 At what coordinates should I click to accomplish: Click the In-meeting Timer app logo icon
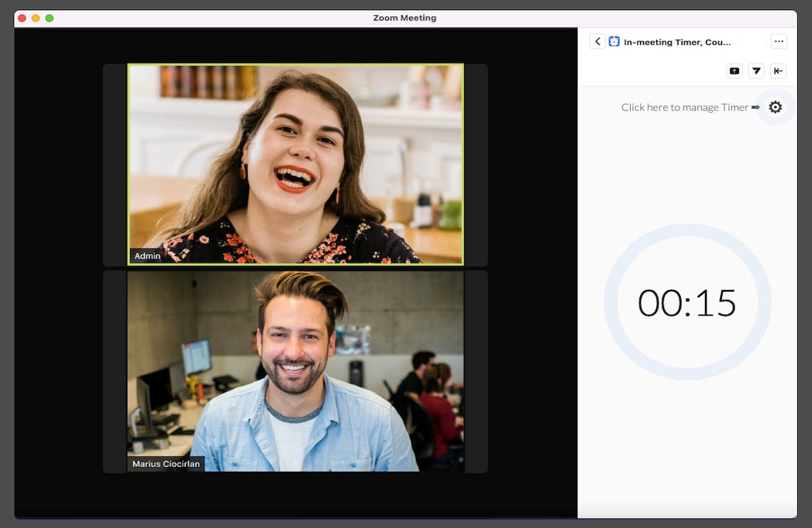[x=614, y=42]
